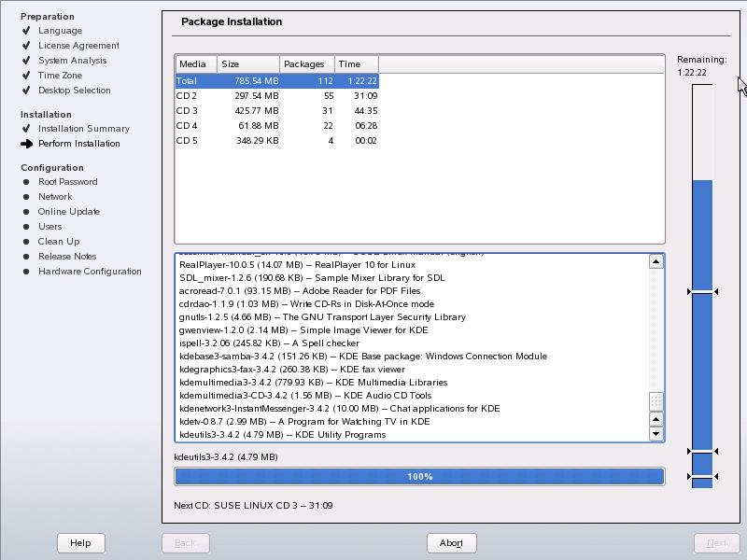
Task: Sort by the Time column header
Action: (357, 64)
